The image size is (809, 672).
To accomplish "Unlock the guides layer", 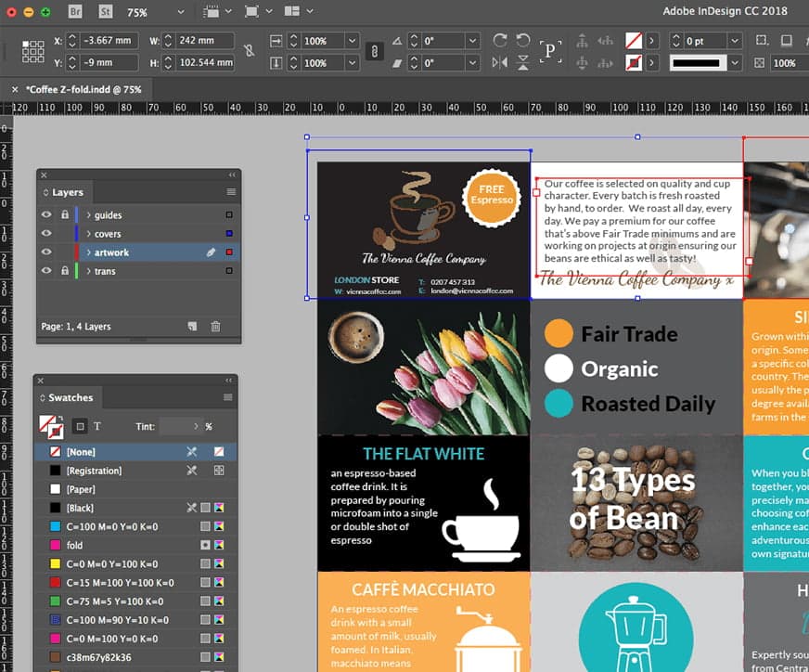I will tap(65, 214).
